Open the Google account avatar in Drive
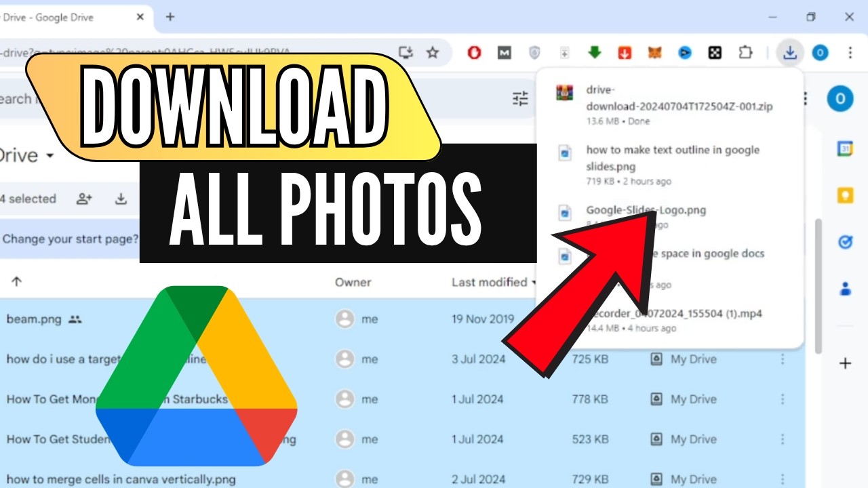This screenshot has width=868, height=488. click(840, 99)
